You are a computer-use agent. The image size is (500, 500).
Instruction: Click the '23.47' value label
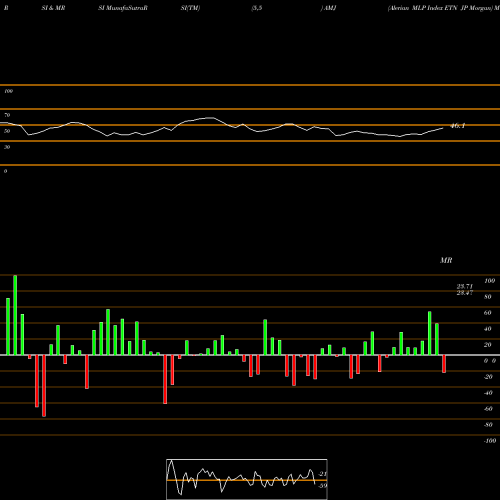465,293
